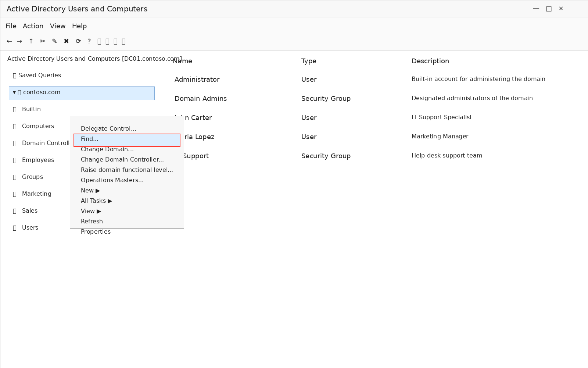This screenshot has height=368, width=588.
Task: Collapse the contoso.com domain node arrow
Action: 14,92
